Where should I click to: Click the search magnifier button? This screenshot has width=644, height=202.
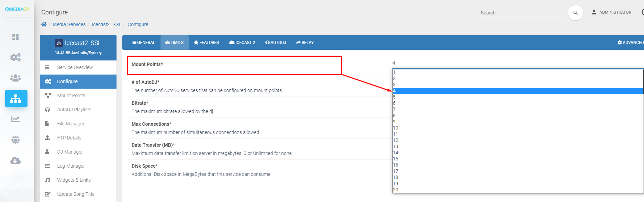coord(576,13)
